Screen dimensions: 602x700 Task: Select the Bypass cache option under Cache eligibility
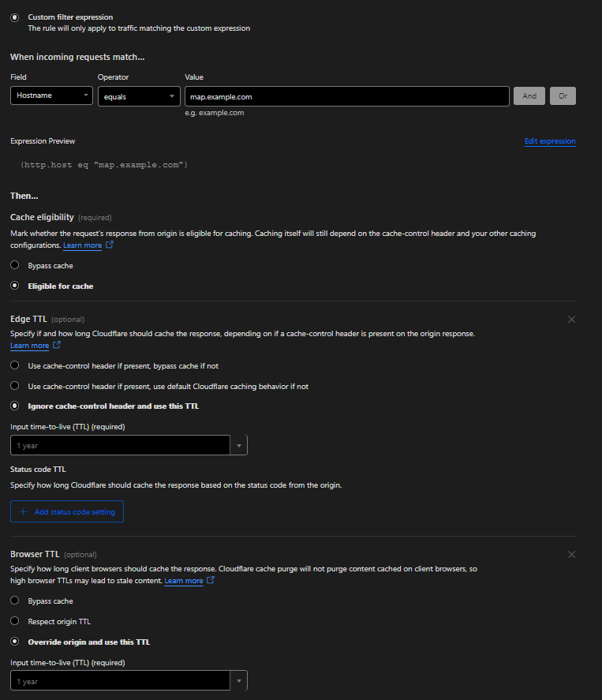[x=15, y=265]
